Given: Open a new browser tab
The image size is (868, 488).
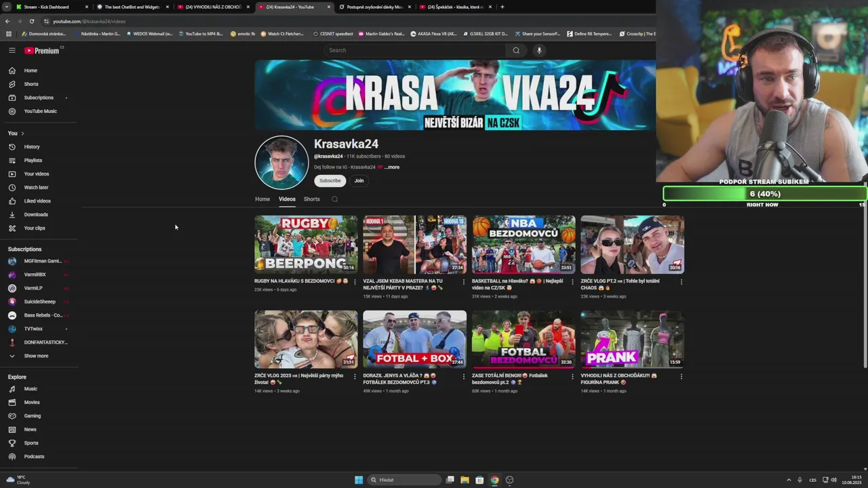Looking at the screenshot, I should [x=502, y=7].
